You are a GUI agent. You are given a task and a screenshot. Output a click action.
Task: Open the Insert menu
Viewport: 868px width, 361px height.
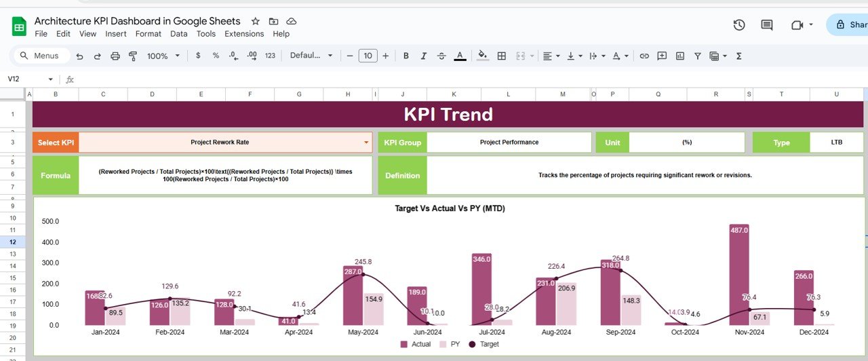(116, 34)
